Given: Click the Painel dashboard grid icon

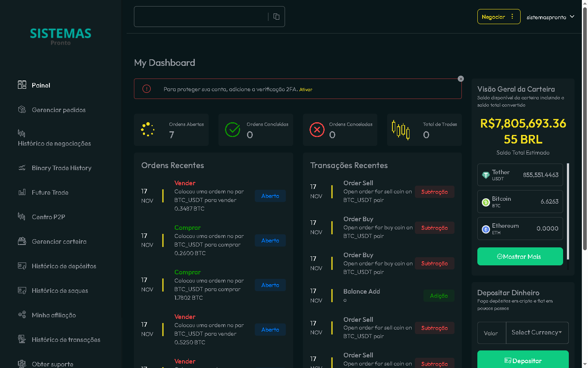Looking at the screenshot, I should pyautogui.click(x=22, y=85).
